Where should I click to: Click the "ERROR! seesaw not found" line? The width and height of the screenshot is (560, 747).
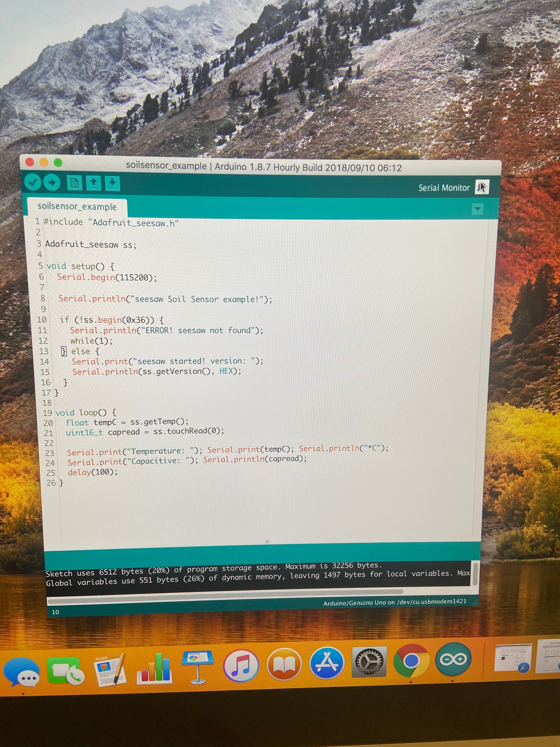click(166, 330)
